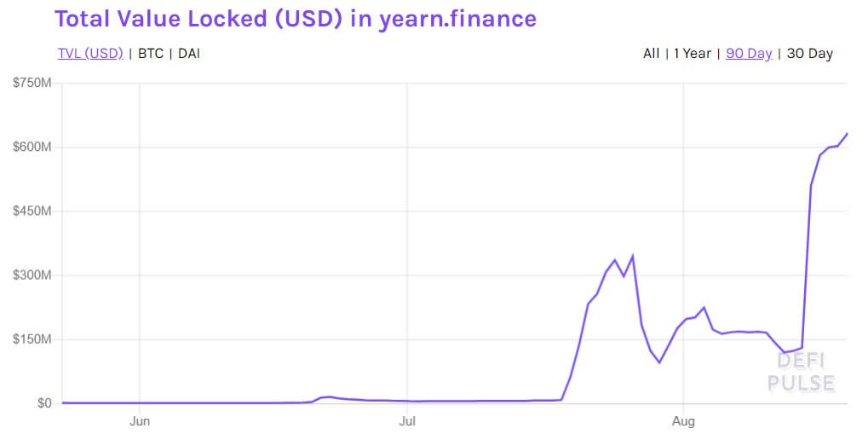This screenshot has height=440, width=868.
Task: Switch the chart to BTC denomination
Action: click(x=151, y=53)
